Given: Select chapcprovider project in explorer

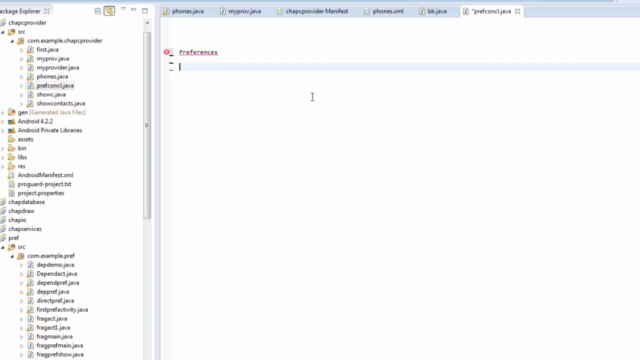Looking at the screenshot, I should pos(27,22).
